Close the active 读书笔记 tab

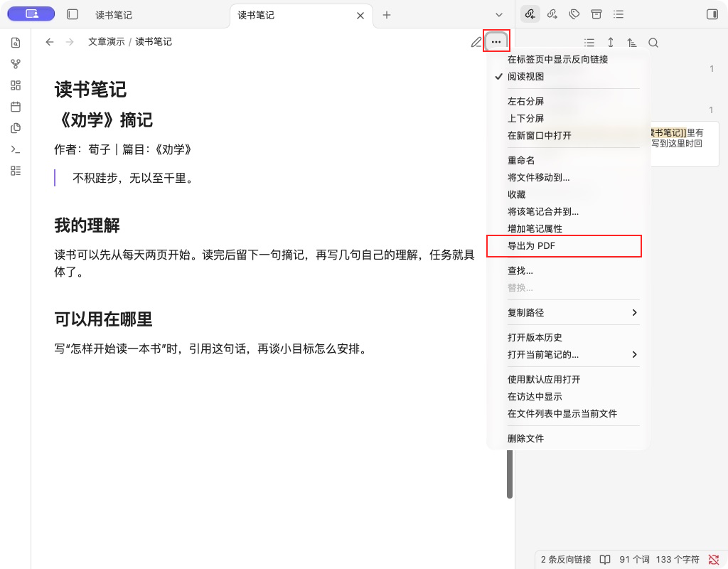coord(360,16)
